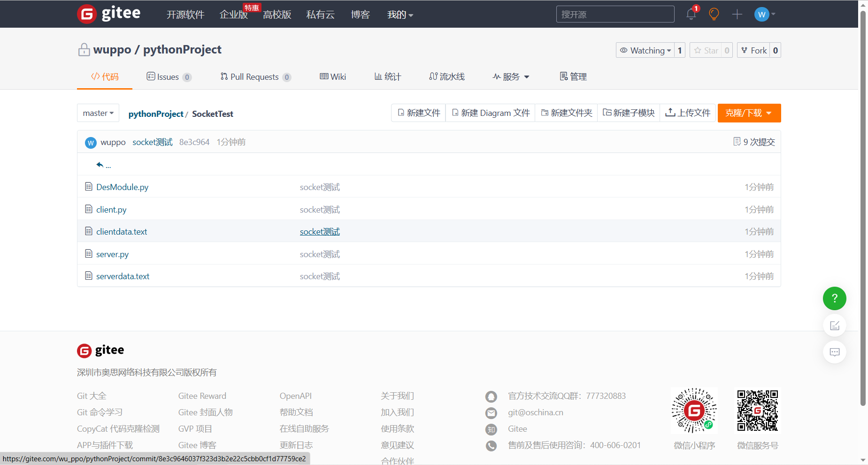Click the plus icon to create new
868x465 pixels.
(x=737, y=15)
